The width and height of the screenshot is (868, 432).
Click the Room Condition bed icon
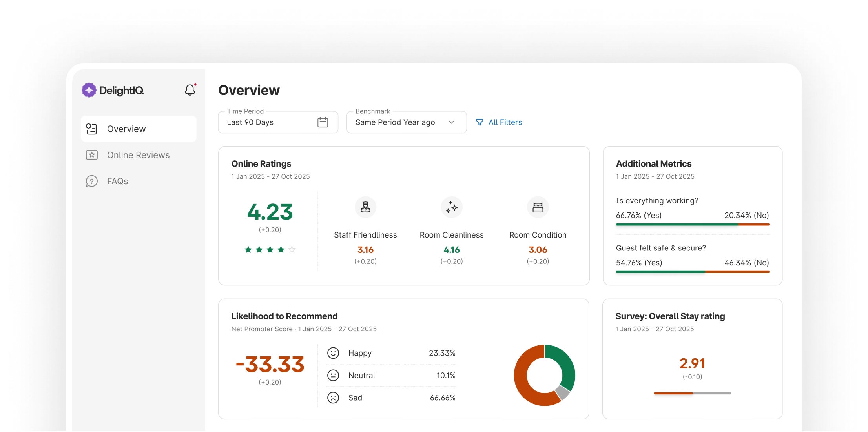tap(538, 207)
